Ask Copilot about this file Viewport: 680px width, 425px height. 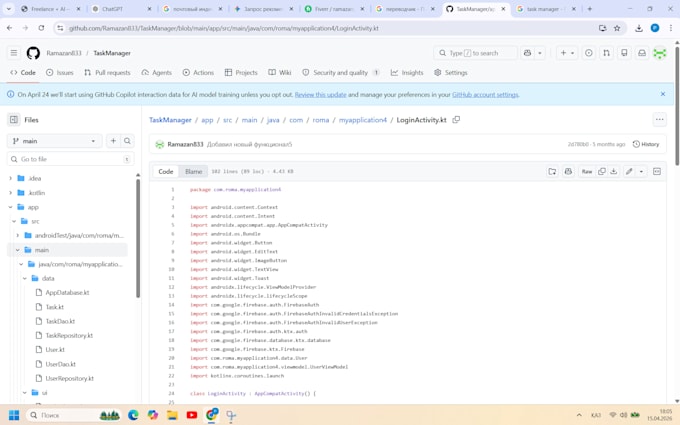click(568, 171)
